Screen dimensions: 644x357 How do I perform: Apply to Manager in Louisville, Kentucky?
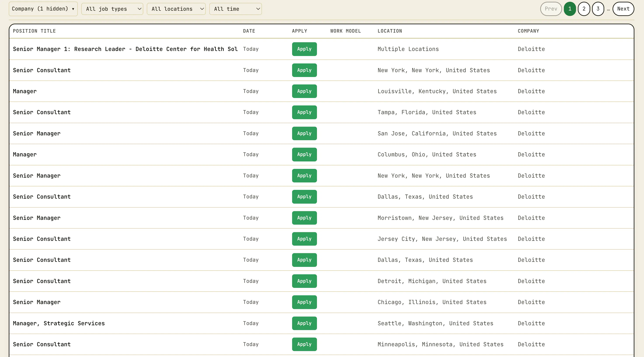coord(304,91)
